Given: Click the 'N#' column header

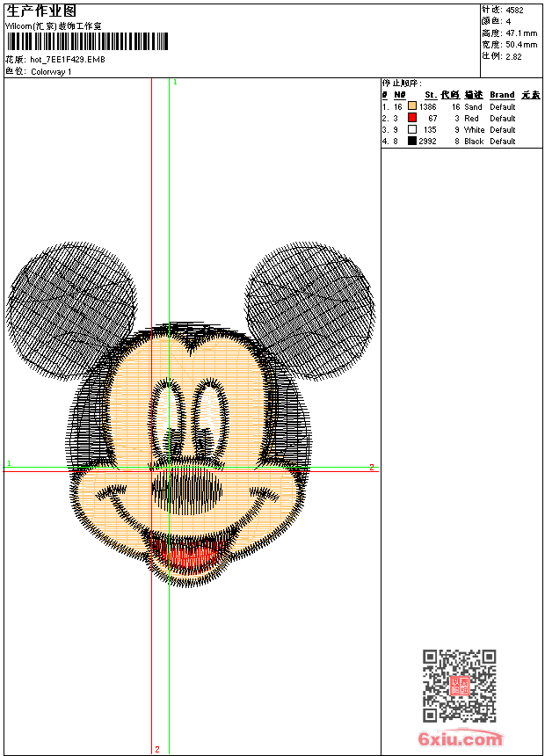Looking at the screenshot, I should click(x=399, y=95).
